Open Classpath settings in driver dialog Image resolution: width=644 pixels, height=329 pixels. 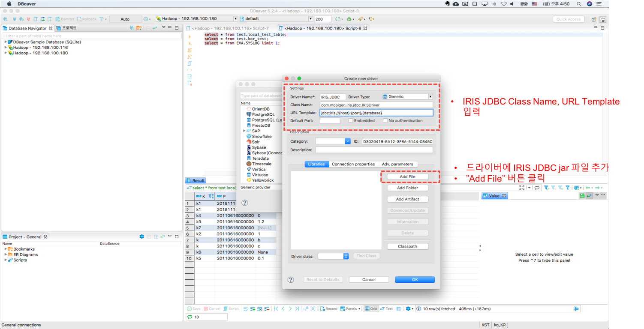point(407,246)
